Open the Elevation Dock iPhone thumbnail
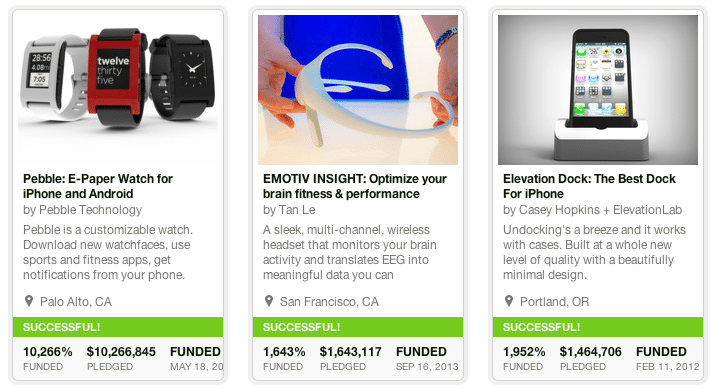The height and width of the screenshot is (389, 717). [x=598, y=90]
